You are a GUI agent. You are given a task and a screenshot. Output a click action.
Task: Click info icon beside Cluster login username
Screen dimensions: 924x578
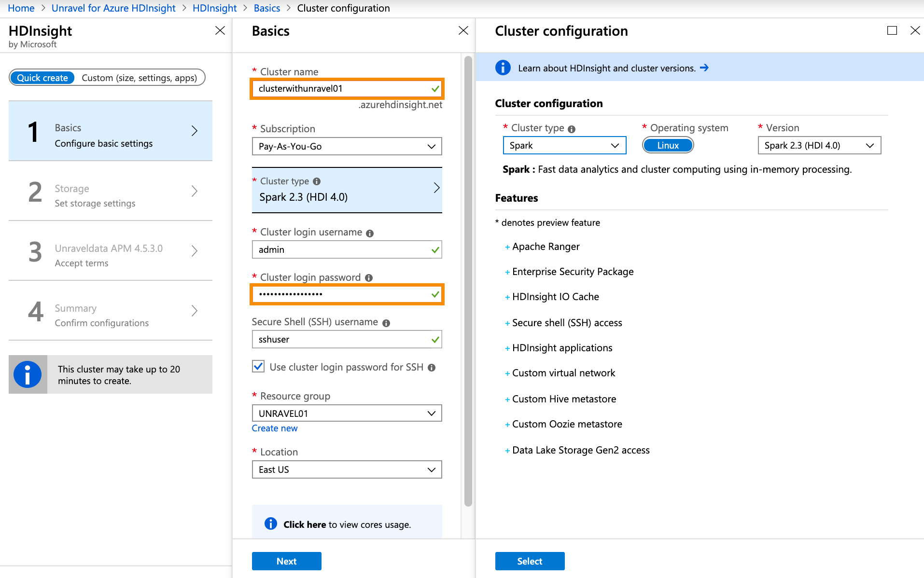pos(370,233)
